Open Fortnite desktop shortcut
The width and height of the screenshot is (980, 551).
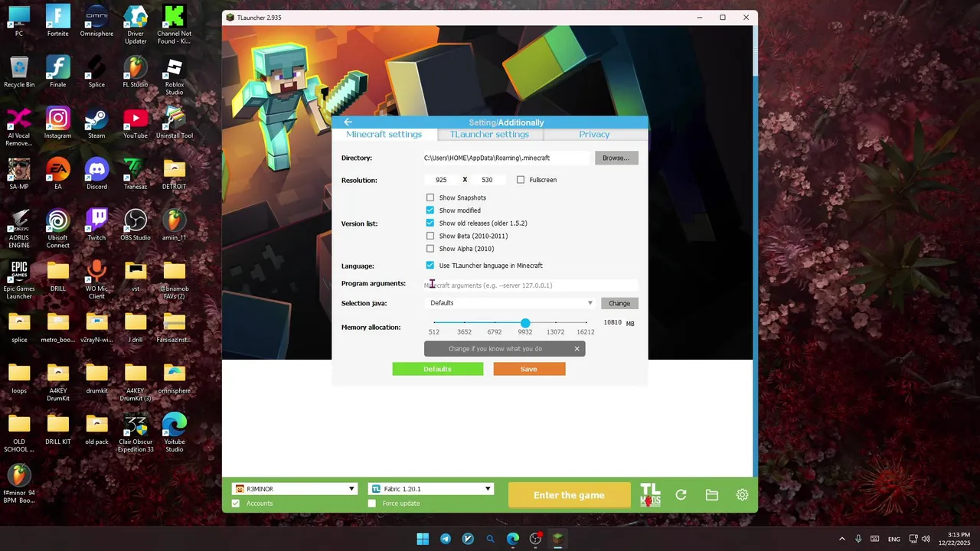click(x=57, y=21)
